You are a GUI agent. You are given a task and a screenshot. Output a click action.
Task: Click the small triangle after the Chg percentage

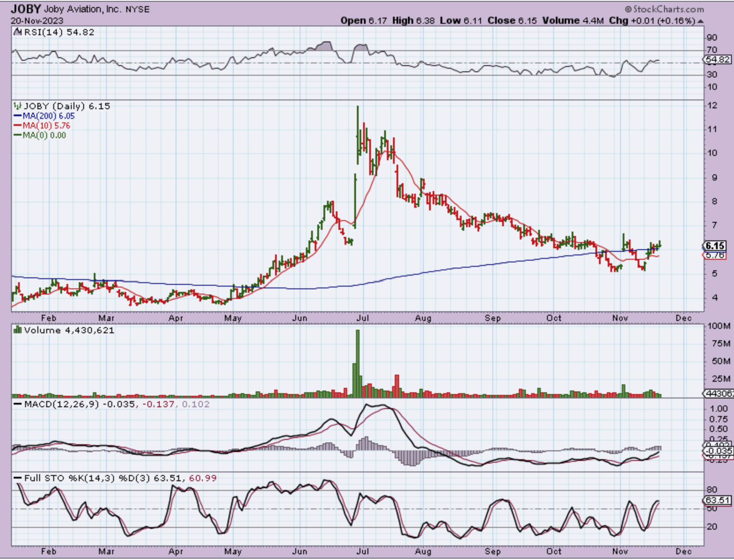pyautogui.click(x=700, y=21)
